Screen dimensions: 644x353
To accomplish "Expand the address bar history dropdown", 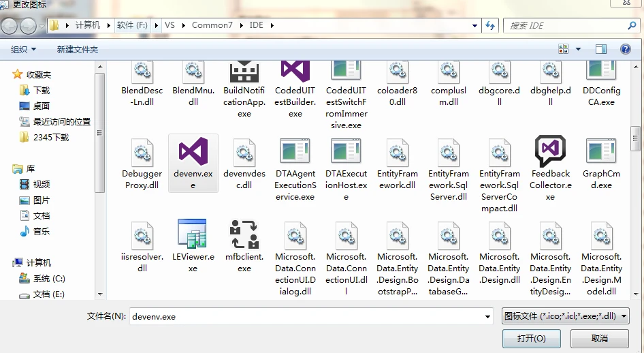I will click(474, 25).
